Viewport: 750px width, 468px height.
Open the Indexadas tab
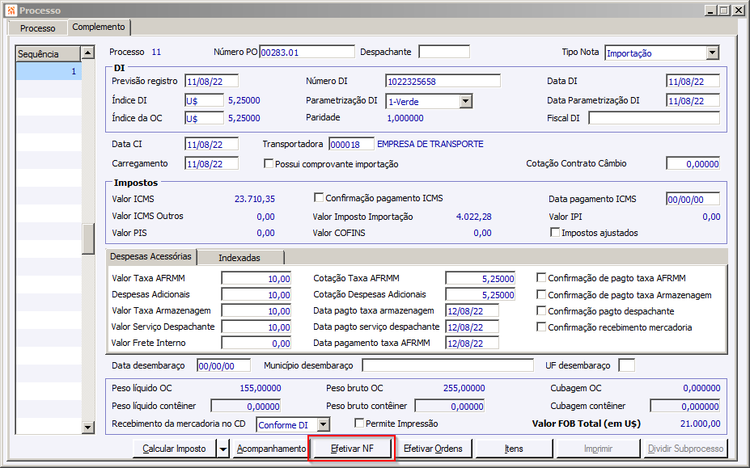click(239, 258)
